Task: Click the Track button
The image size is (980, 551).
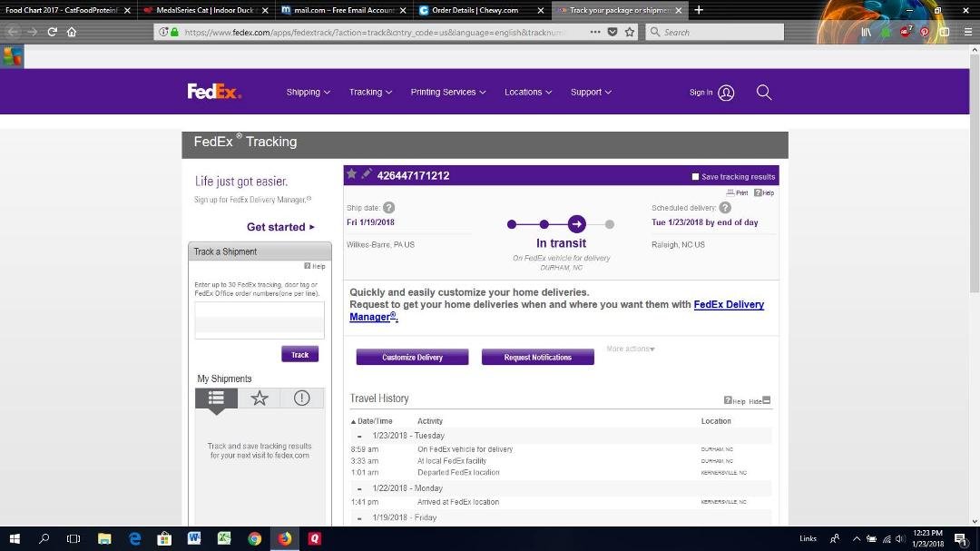Action: (x=300, y=355)
